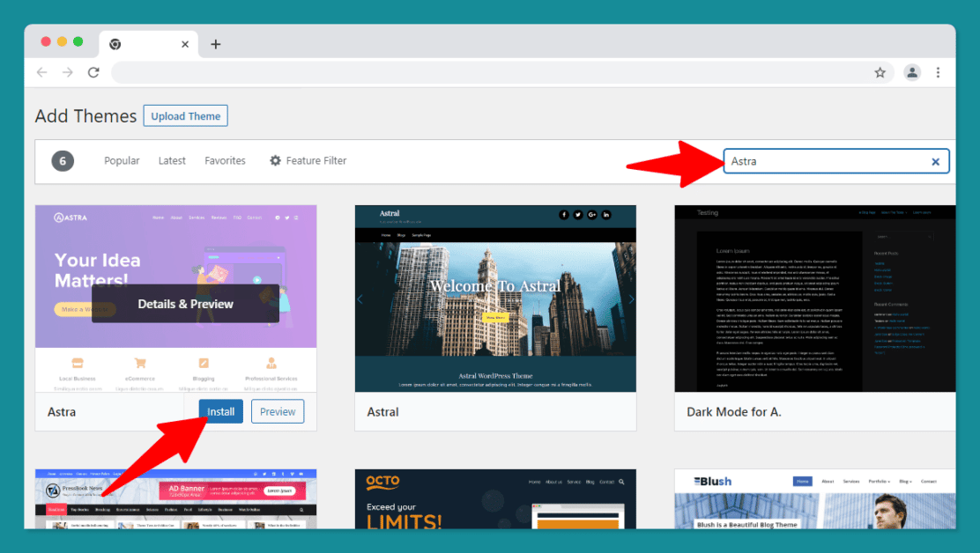This screenshot has height=553, width=980.
Task: Click the Astral theme name label
Action: click(x=382, y=412)
